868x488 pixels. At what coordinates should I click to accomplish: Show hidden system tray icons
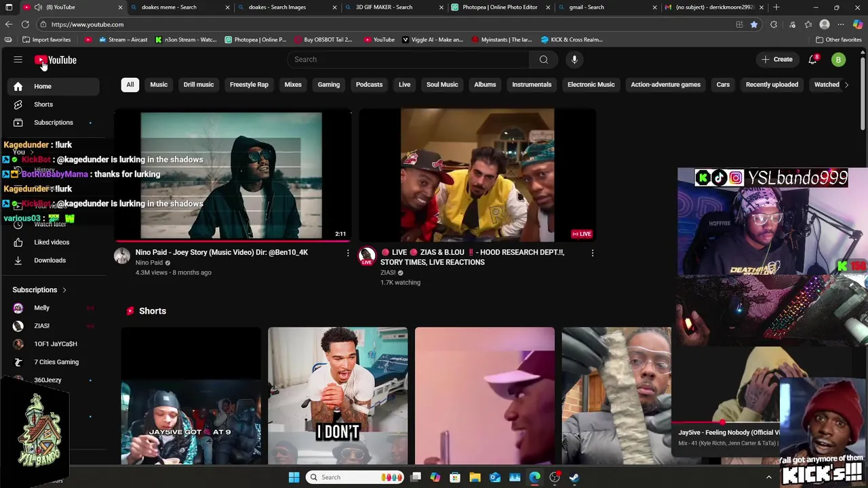click(768, 477)
